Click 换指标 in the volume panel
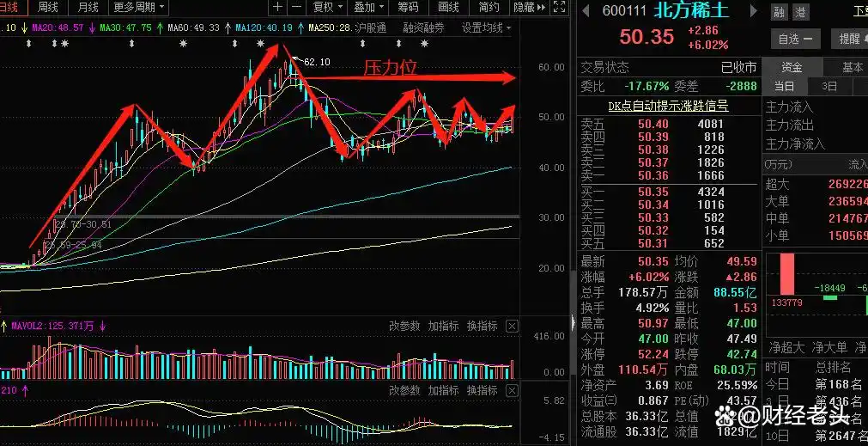 click(x=483, y=326)
